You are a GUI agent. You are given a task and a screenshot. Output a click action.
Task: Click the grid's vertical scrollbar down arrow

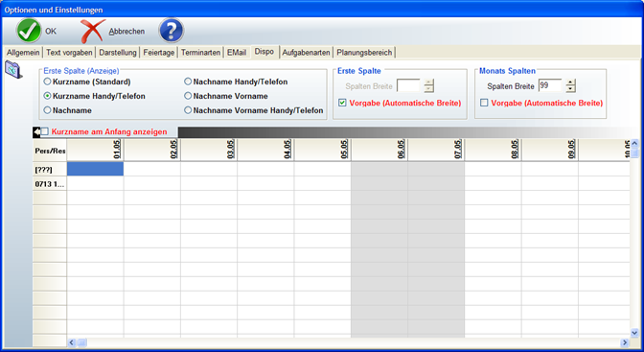(x=634, y=333)
